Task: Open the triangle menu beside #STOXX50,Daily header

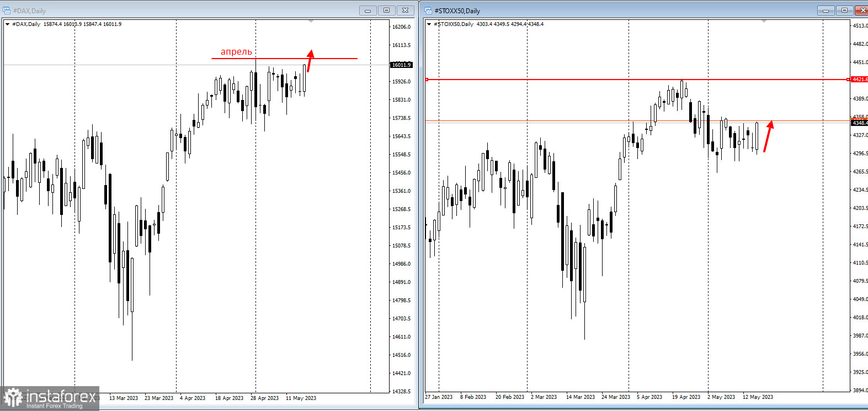Action: 429,24
